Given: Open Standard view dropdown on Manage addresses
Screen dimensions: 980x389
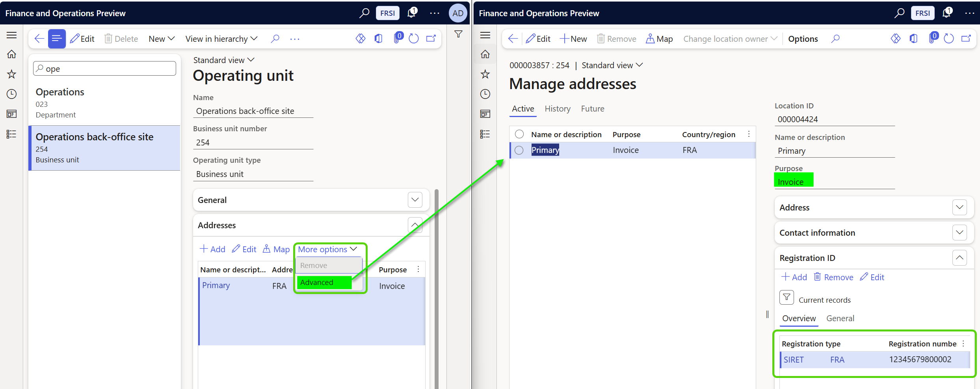Looking at the screenshot, I should (x=612, y=65).
